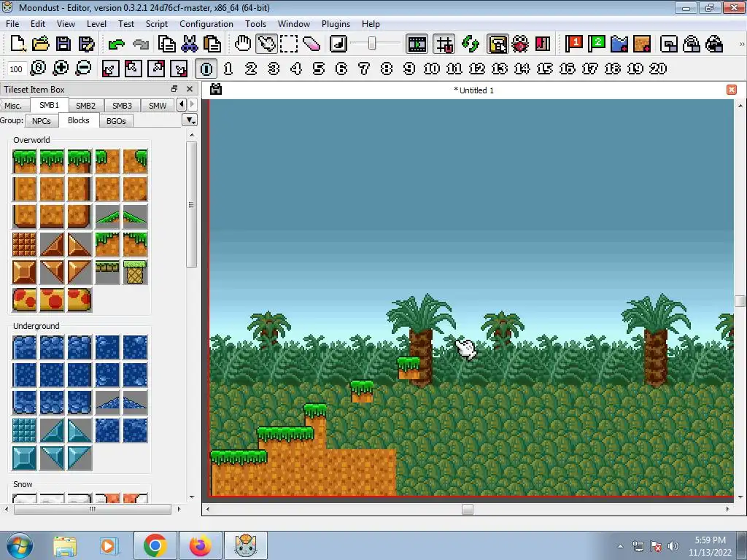Create a new level file
747x560 pixels.
[18, 44]
